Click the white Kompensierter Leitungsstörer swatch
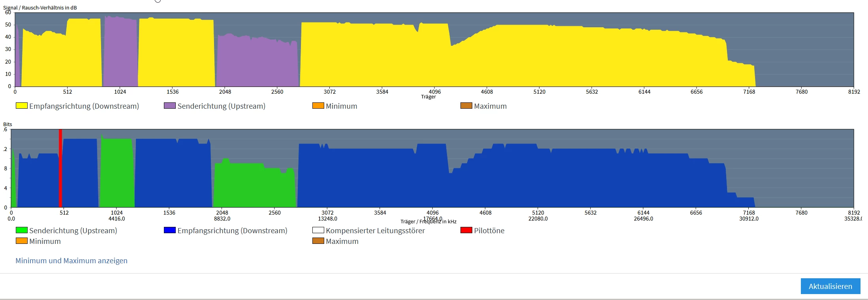This screenshot has width=868, height=300. tap(318, 230)
